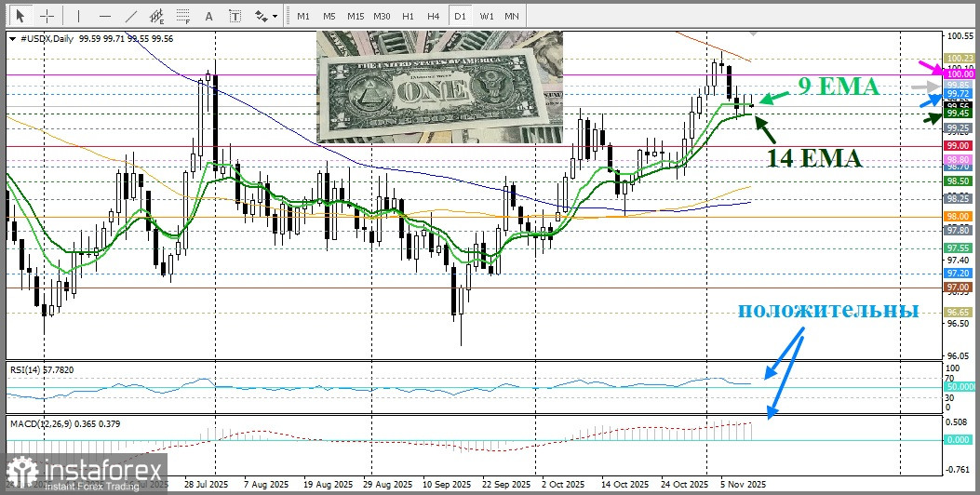
Task: Insert a text label object
Action: (x=235, y=16)
